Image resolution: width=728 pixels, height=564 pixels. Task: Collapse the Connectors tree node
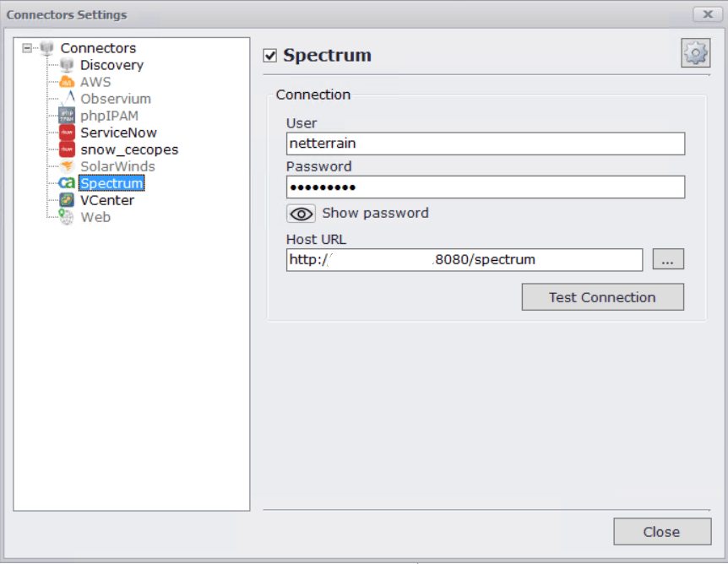[x=27, y=48]
